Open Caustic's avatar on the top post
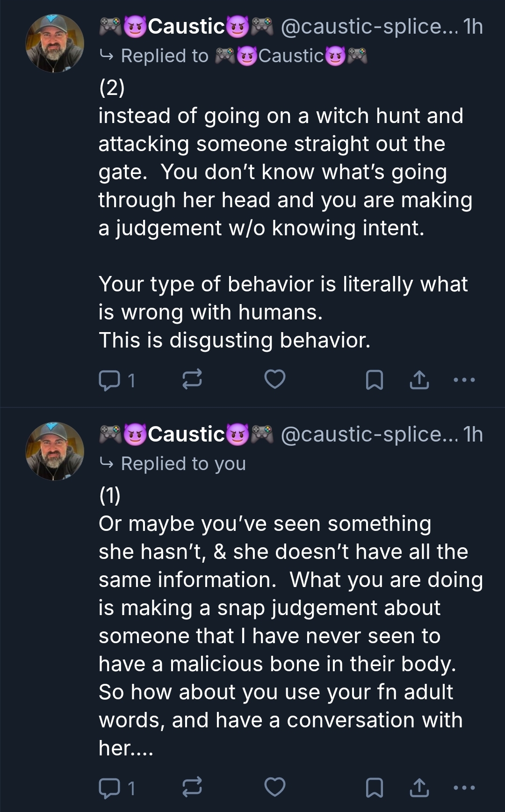The height and width of the screenshot is (812, 505). [x=55, y=43]
